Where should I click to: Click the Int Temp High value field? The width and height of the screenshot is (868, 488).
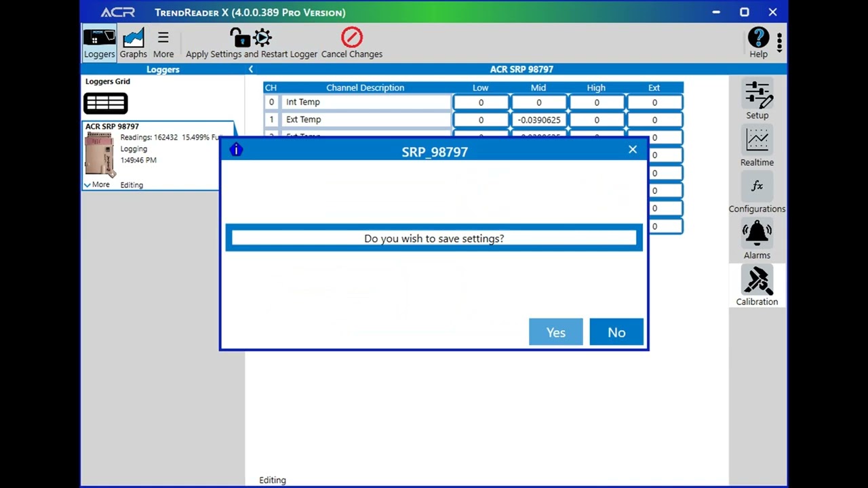597,102
